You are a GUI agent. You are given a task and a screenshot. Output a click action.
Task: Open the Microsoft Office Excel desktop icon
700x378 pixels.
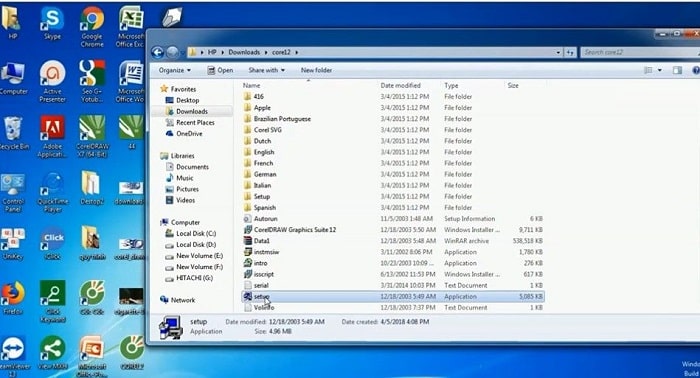pyautogui.click(x=131, y=28)
